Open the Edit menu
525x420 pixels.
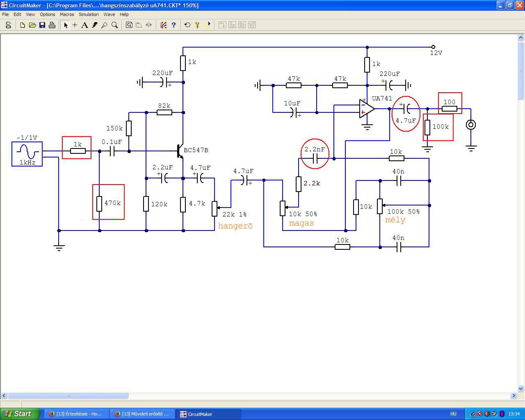[x=17, y=14]
